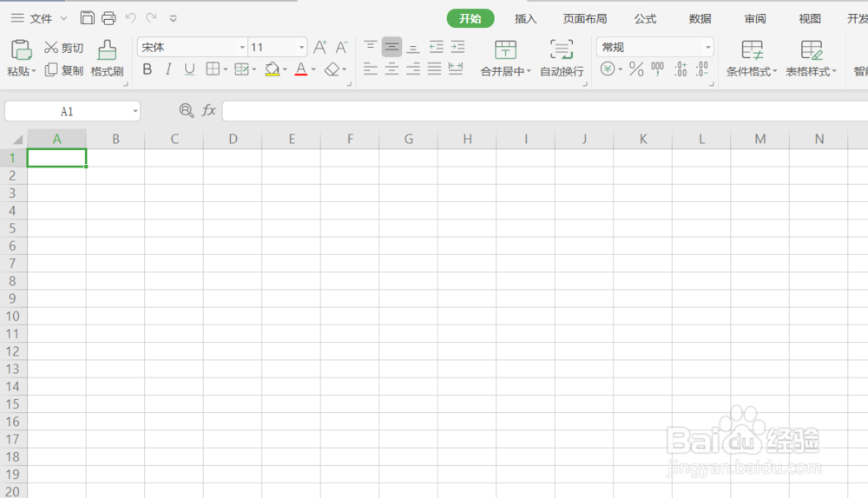
Task: Center text horizontally
Action: [391, 69]
